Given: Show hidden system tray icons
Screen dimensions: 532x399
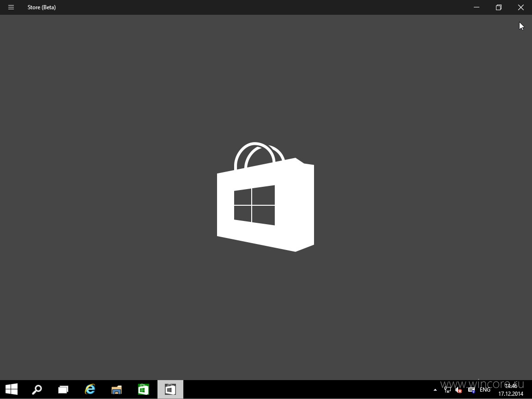Looking at the screenshot, I should pyautogui.click(x=435, y=390).
